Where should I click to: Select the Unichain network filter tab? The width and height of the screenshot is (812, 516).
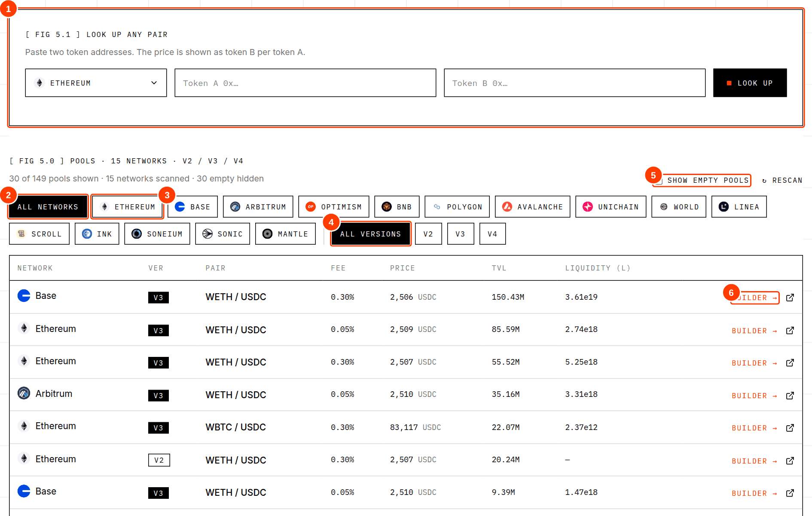611,207
